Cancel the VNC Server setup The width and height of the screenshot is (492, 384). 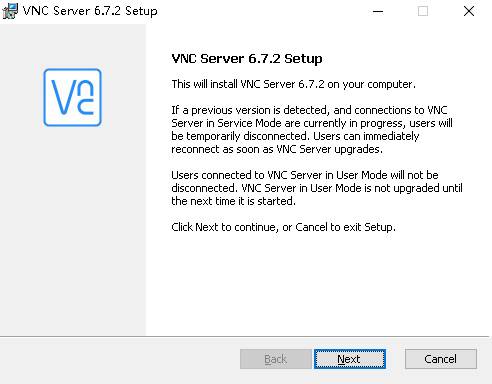click(x=441, y=359)
